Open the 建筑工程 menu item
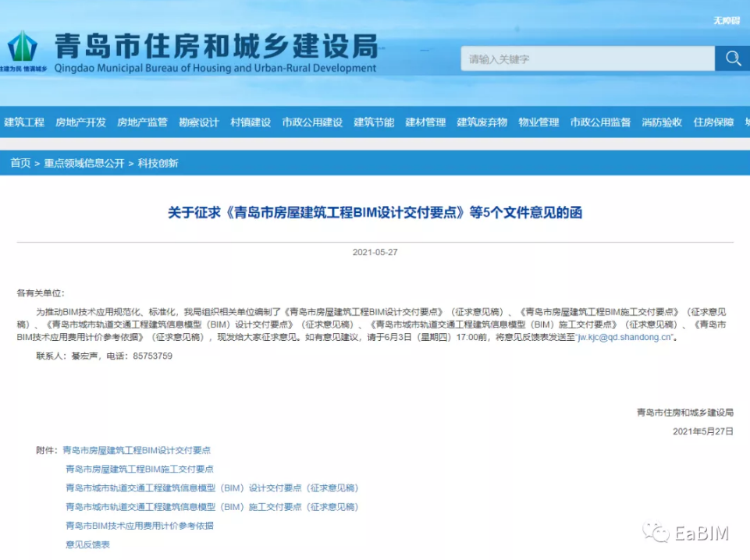The image size is (750, 560). 24,122
